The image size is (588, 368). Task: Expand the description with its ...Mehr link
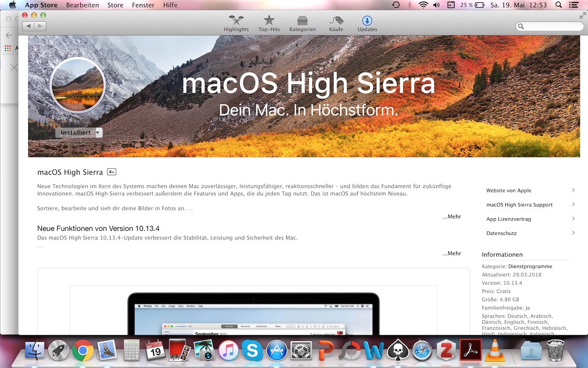tap(452, 217)
